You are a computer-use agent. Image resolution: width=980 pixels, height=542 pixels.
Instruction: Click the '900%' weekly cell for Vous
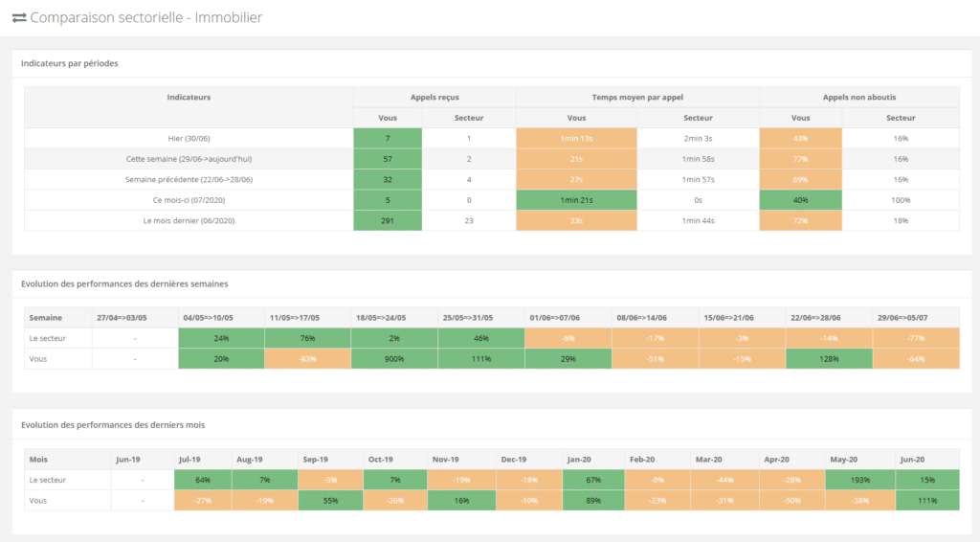tap(394, 359)
